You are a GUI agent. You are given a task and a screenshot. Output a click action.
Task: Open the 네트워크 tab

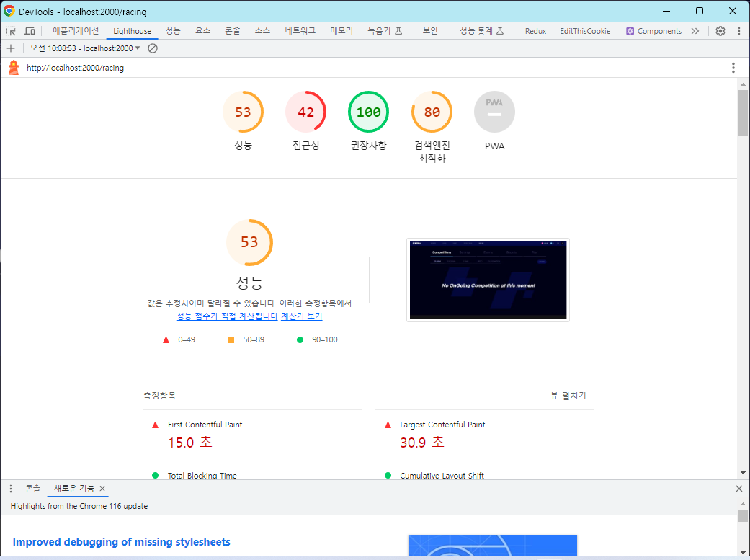point(300,31)
